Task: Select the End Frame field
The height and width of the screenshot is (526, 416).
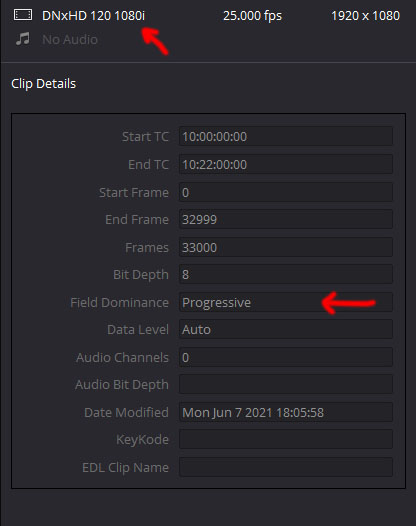Action: pyautogui.click(x=286, y=219)
